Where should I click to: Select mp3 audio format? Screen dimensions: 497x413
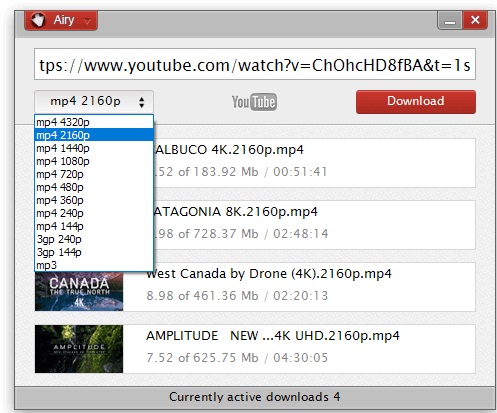(94, 265)
